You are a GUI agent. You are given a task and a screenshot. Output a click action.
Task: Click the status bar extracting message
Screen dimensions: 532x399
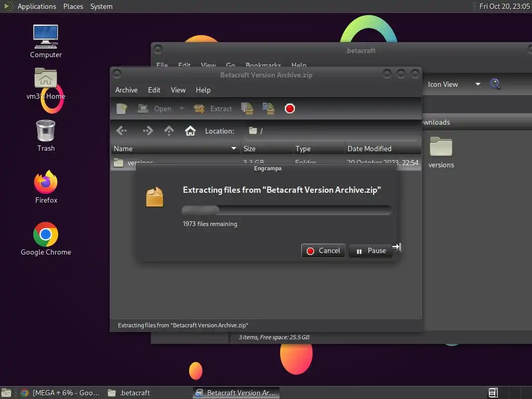click(183, 325)
